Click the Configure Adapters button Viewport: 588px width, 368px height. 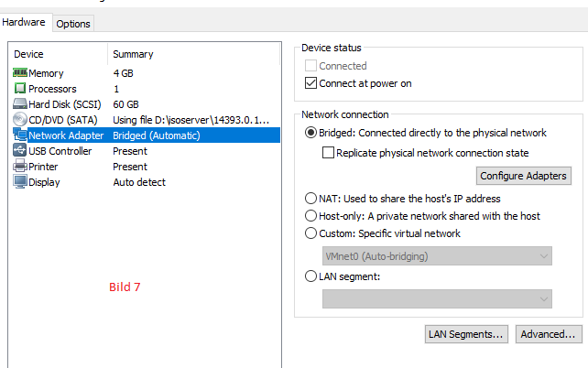(524, 176)
